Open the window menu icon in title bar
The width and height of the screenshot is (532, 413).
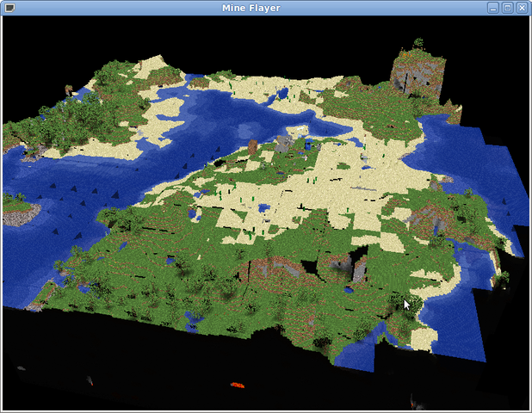click(9, 8)
